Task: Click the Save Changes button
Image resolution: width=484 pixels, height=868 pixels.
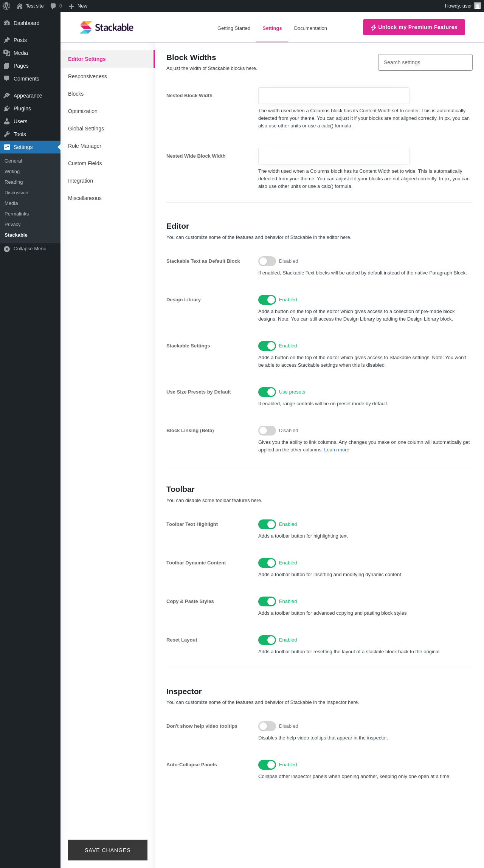Action: pyautogui.click(x=108, y=850)
